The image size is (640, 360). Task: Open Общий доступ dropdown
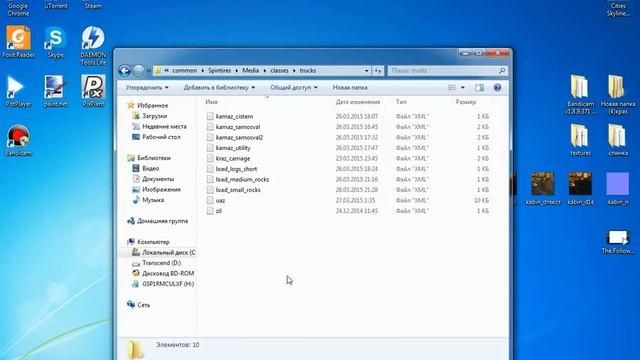(293, 87)
